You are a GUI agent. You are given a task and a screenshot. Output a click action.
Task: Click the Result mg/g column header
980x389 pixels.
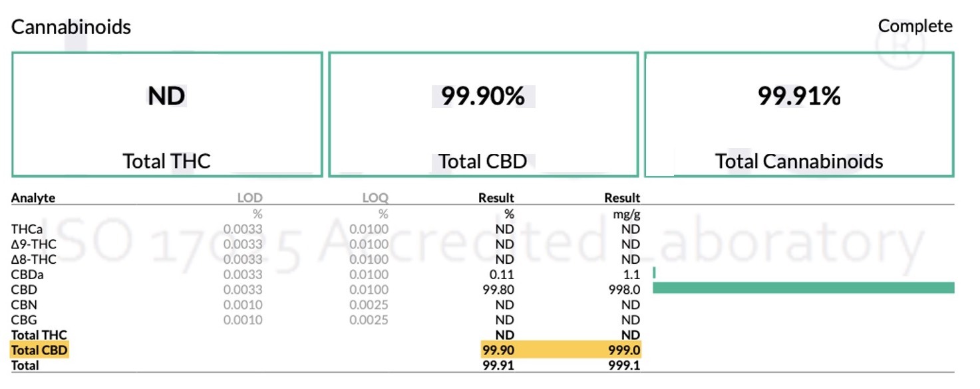click(x=622, y=198)
